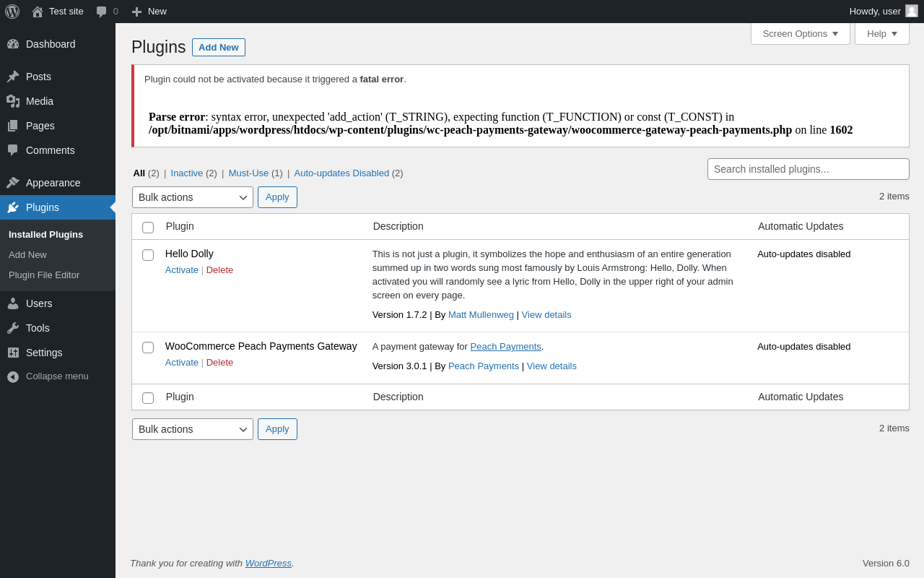Select WooCommerce Peach Payments Gateway checkbox
Image resolution: width=924 pixels, height=578 pixels.
tap(148, 348)
